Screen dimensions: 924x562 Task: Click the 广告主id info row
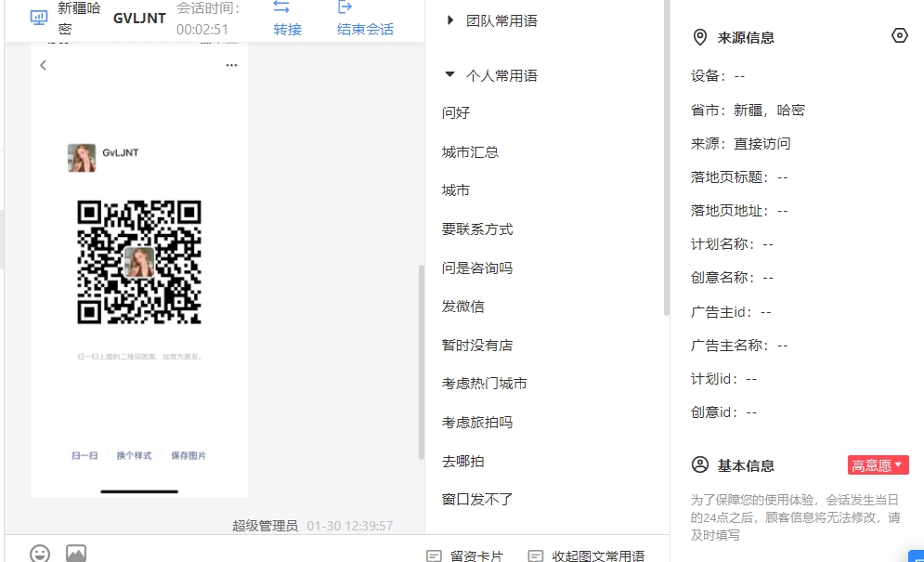pyautogui.click(x=731, y=312)
